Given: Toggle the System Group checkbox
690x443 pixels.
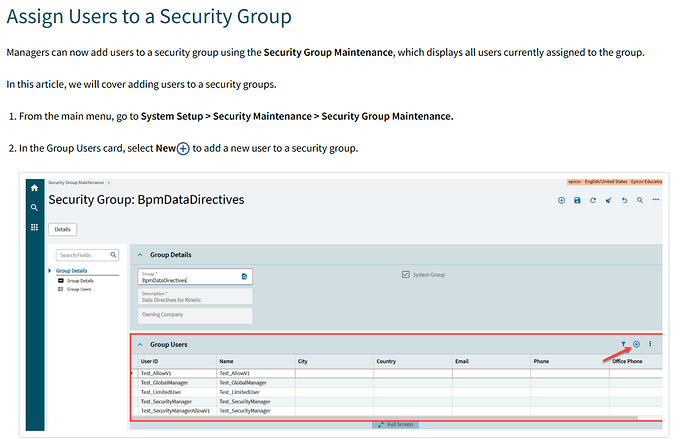Looking at the screenshot, I should [x=406, y=275].
